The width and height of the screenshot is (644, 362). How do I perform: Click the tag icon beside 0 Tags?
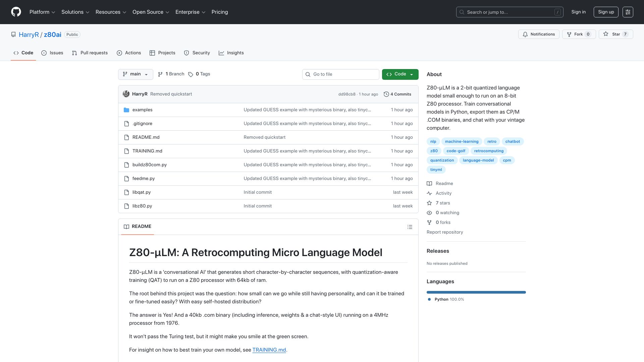click(191, 74)
